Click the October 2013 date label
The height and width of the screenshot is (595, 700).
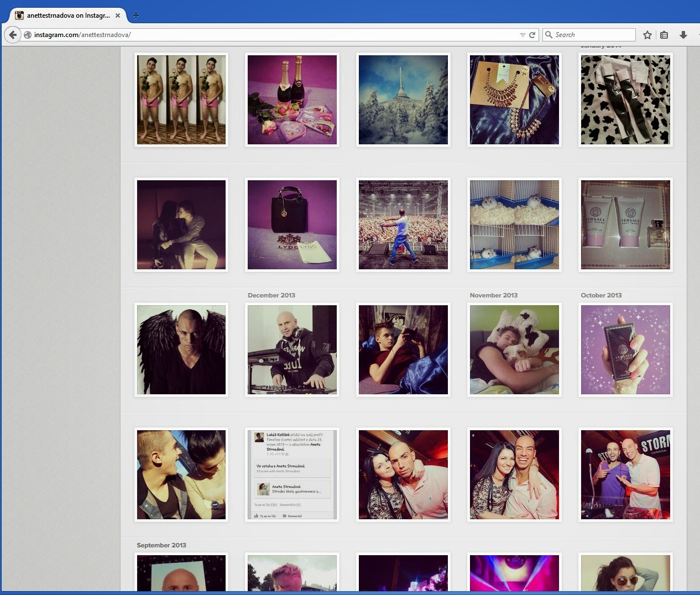click(x=601, y=295)
